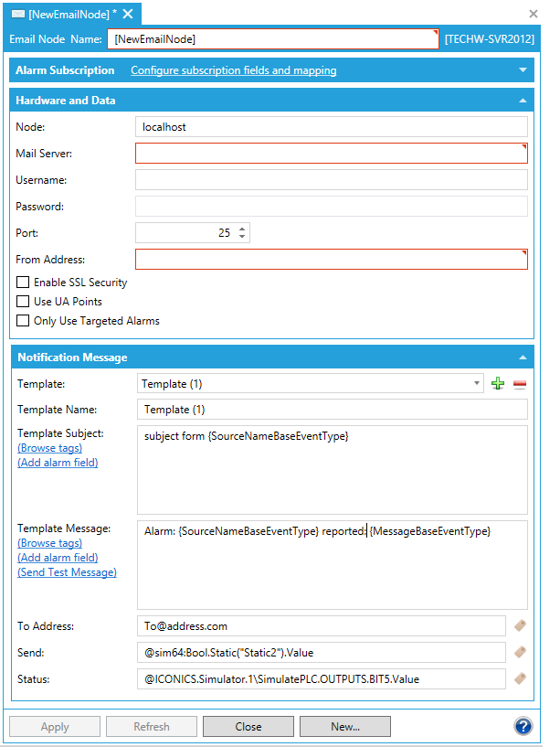Click the tag icon beside Status field
560x747 pixels.
[521, 678]
